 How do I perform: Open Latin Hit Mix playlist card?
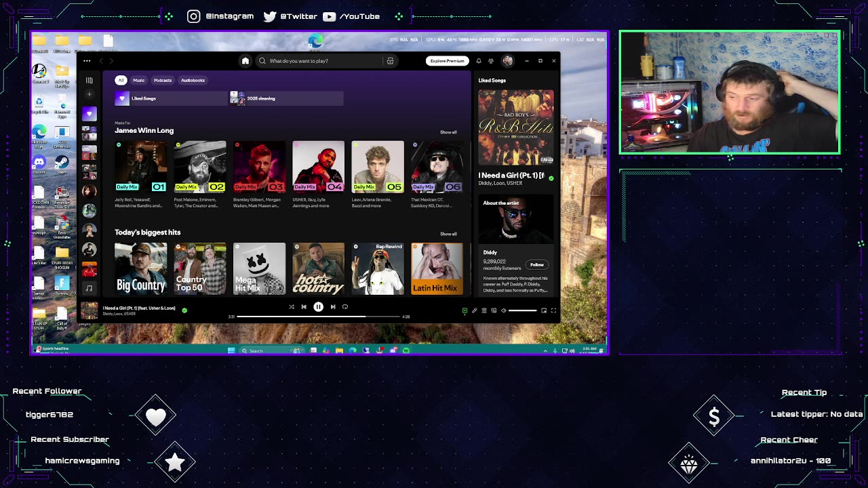(437, 268)
